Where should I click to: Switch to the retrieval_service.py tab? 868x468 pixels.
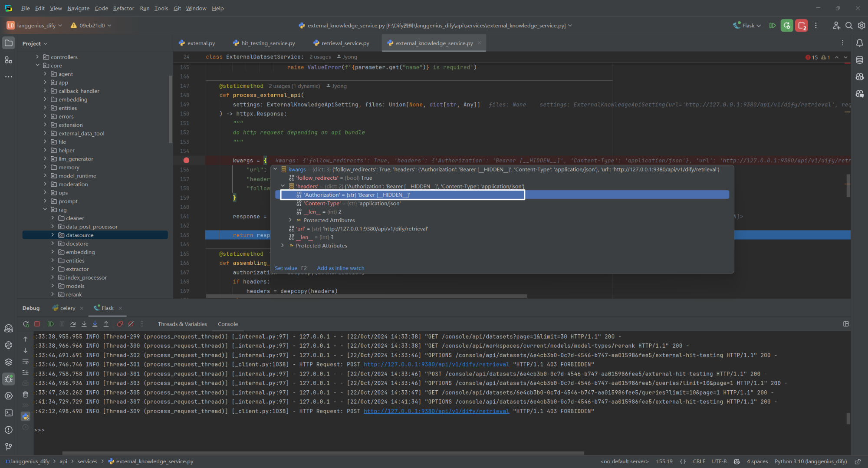pos(345,43)
